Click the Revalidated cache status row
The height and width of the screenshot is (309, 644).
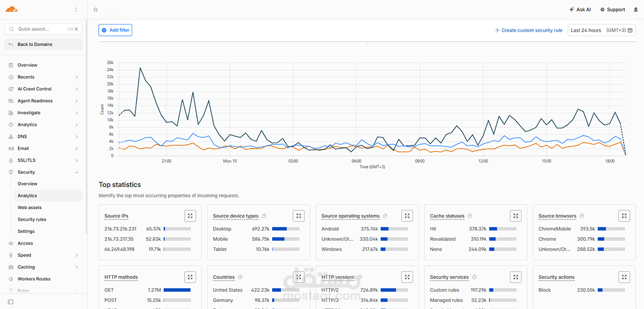click(x=473, y=239)
